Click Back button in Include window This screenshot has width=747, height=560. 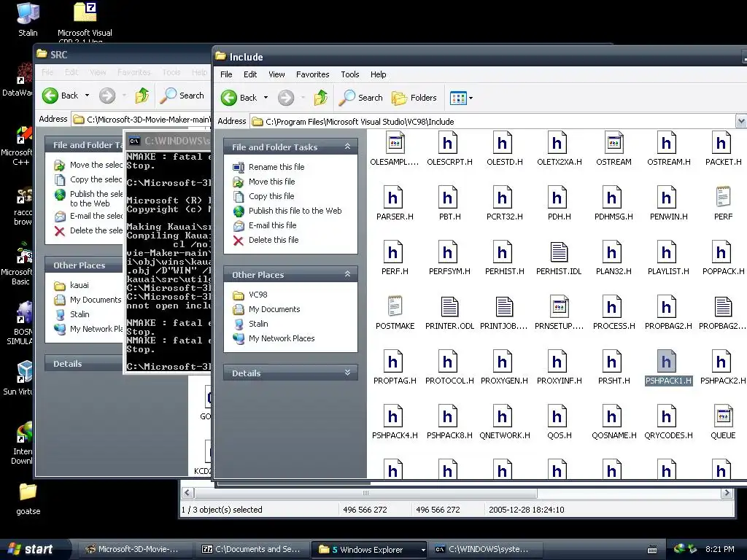coord(239,98)
